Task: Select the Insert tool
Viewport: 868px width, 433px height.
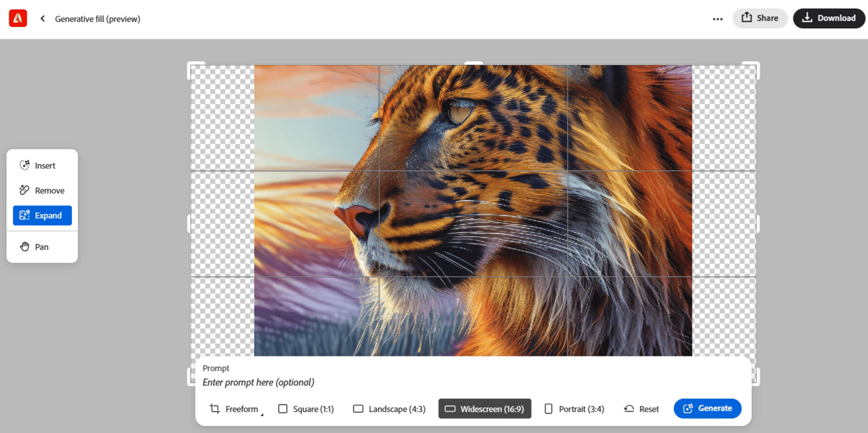Action: tap(42, 165)
